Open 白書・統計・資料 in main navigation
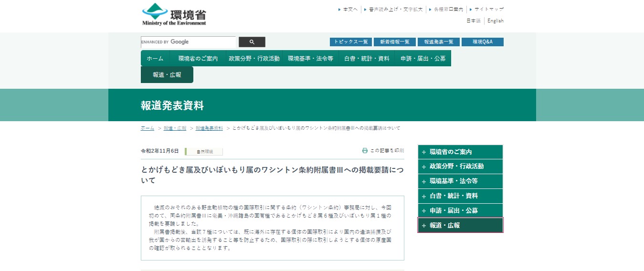This screenshot has height=271, width=644. [x=367, y=58]
